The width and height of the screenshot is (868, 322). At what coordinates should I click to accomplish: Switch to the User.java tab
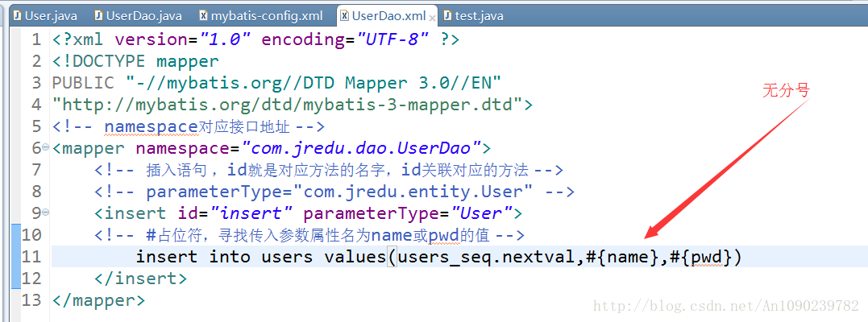pos(45,16)
